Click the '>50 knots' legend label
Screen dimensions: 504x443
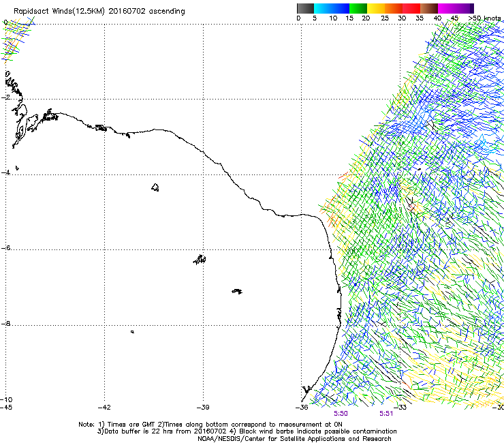484,18
